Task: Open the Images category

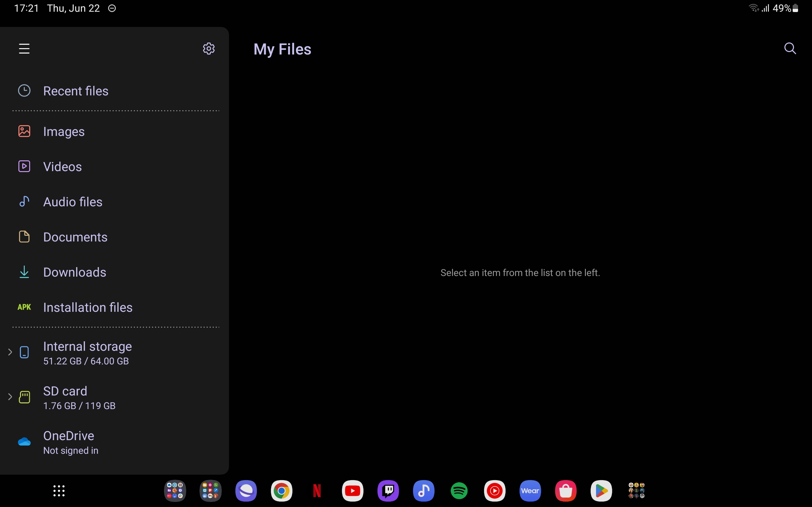Action: (x=64, y=132)
